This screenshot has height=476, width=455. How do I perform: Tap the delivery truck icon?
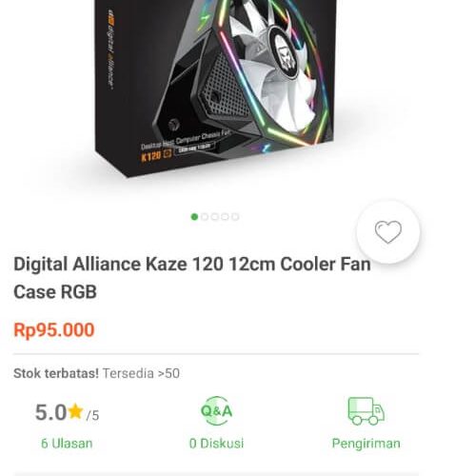click(x=366, y=410)
